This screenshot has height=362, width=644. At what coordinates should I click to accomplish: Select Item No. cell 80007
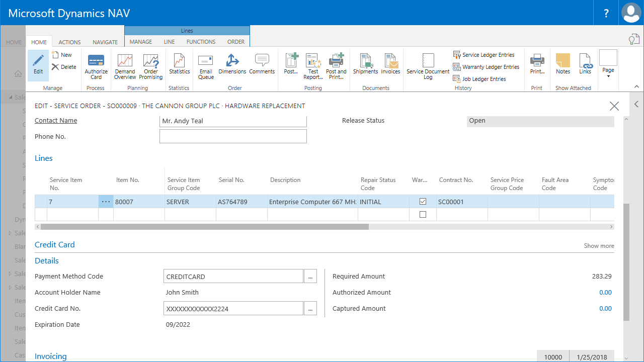(x=139, y=202)
